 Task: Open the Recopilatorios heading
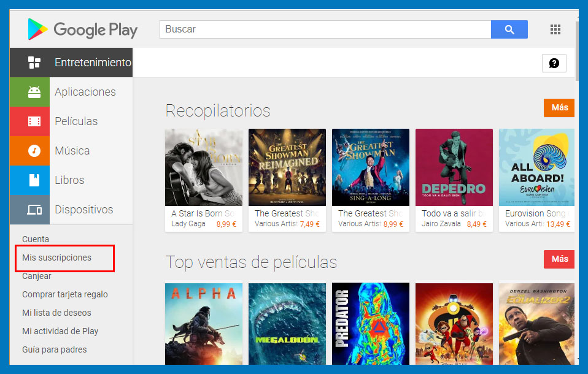coord(218,110)
